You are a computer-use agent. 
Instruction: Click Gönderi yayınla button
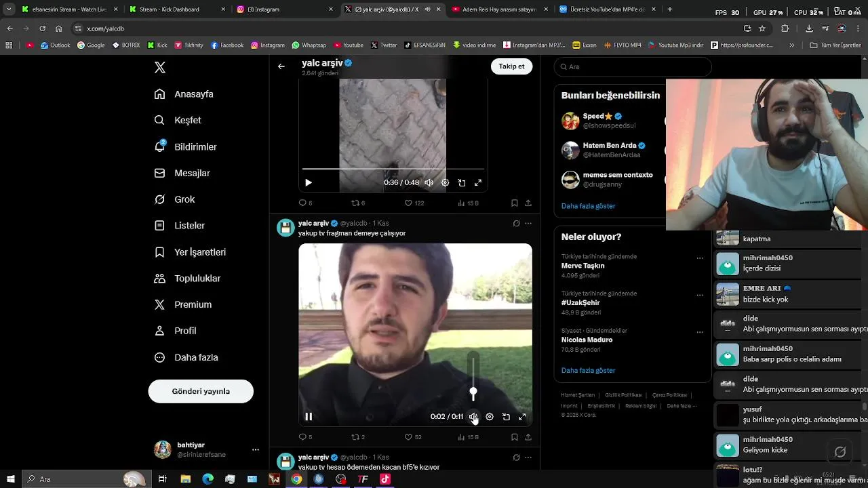(x=201, y=391)
